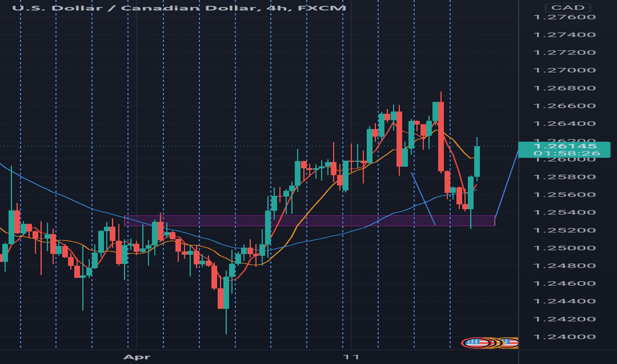Screen dimensions: 617x364
Task: Click the U.S. Dollar / Canadian Dollar chart title
Action: pos(179,7)
